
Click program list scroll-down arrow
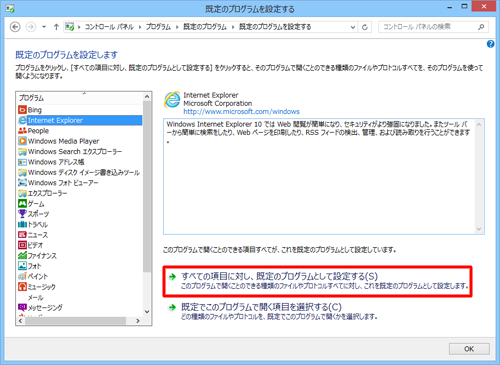pyautogui.click(x=147, y=312)
